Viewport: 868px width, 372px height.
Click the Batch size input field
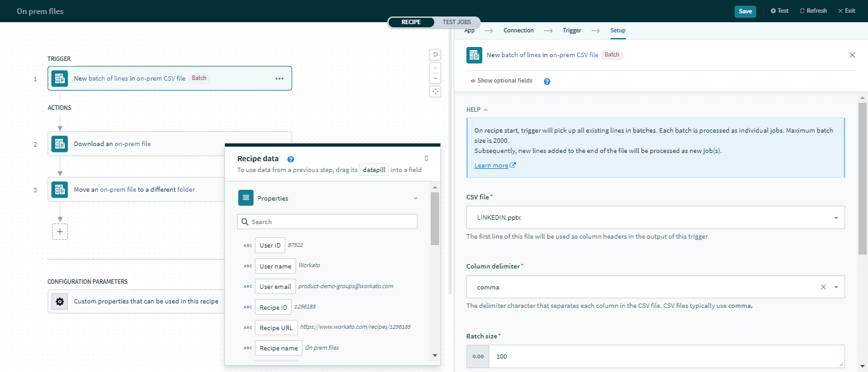tap(666, 357)
